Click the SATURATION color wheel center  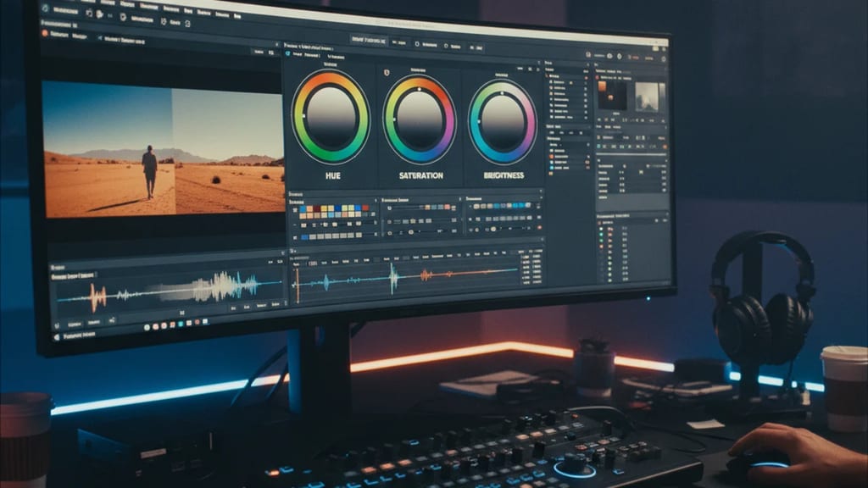coord(420,119)
